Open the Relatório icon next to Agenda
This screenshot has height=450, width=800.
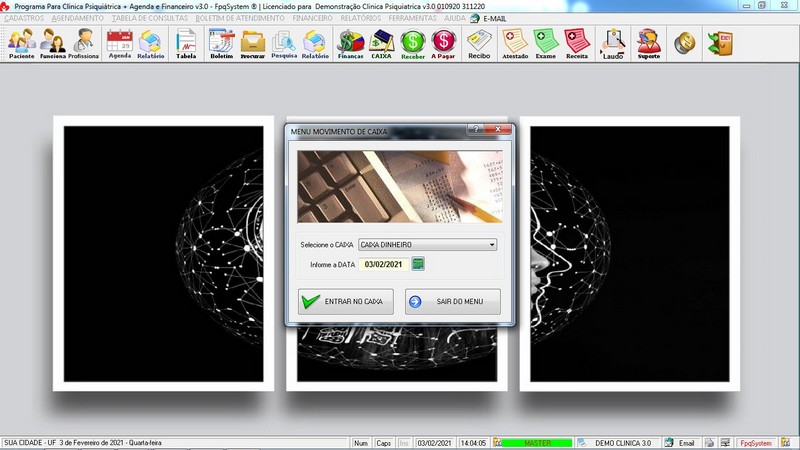(x=151, y=44)
